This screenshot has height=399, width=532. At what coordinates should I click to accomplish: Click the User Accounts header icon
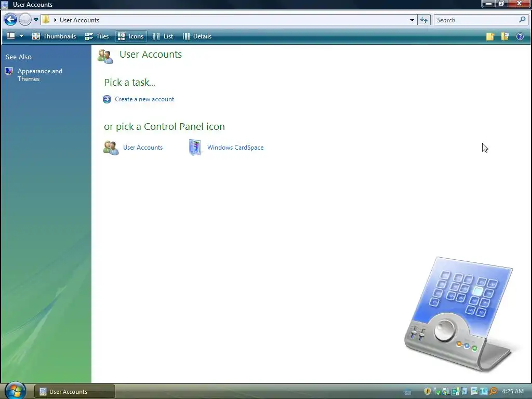pos(105,56)
